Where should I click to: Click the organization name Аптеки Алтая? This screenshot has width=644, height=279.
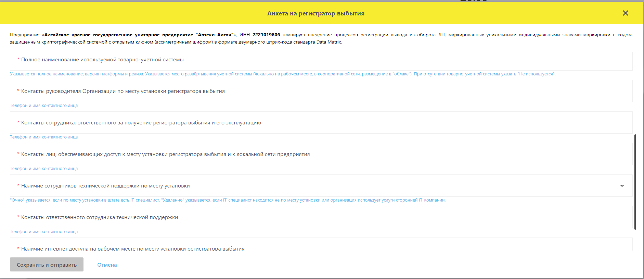pos(215,35)
